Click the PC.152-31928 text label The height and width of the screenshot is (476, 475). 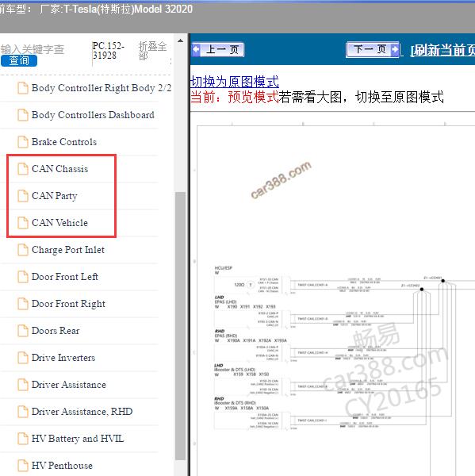coord(109,51)
